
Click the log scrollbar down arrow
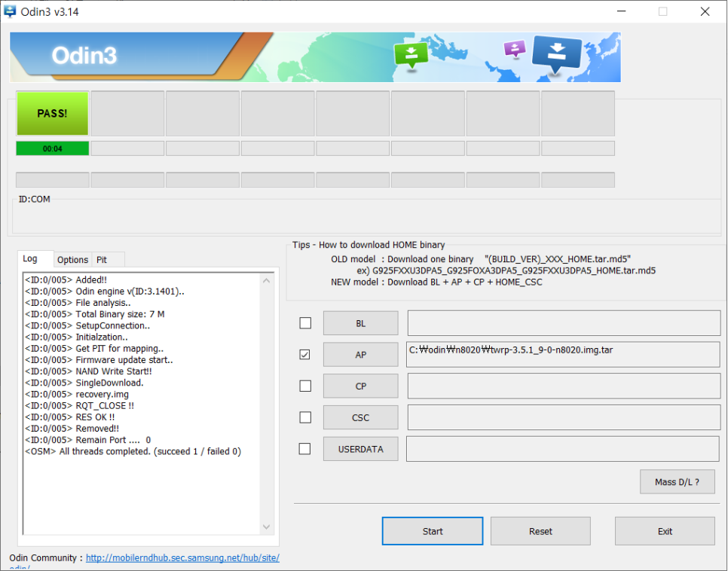tap(267, 527)
